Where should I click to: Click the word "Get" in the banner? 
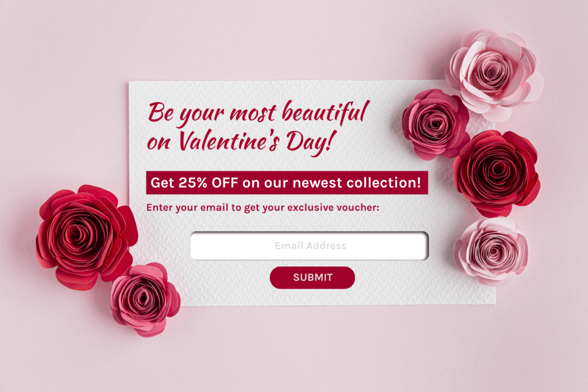(163, 183)
